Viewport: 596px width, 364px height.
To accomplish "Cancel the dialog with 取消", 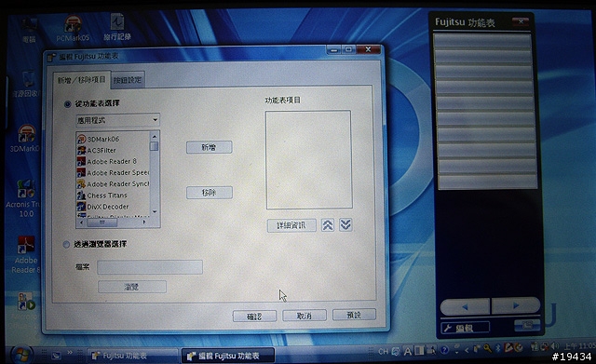I will (x=305, y=316).
